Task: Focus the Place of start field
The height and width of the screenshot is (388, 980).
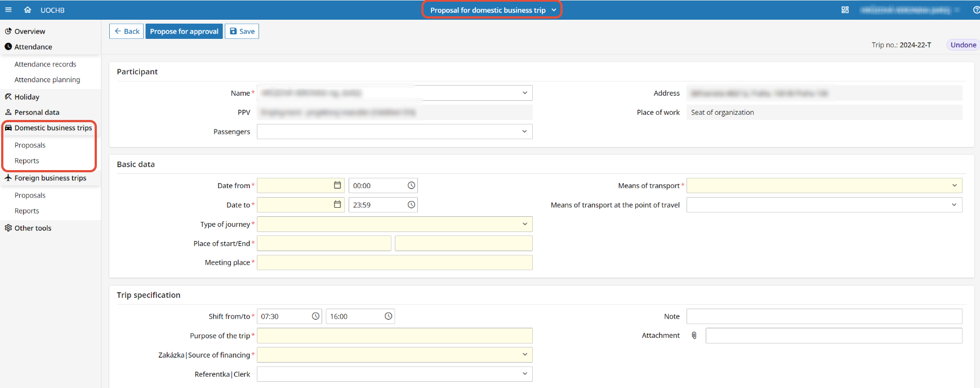Action: [324, 243]
